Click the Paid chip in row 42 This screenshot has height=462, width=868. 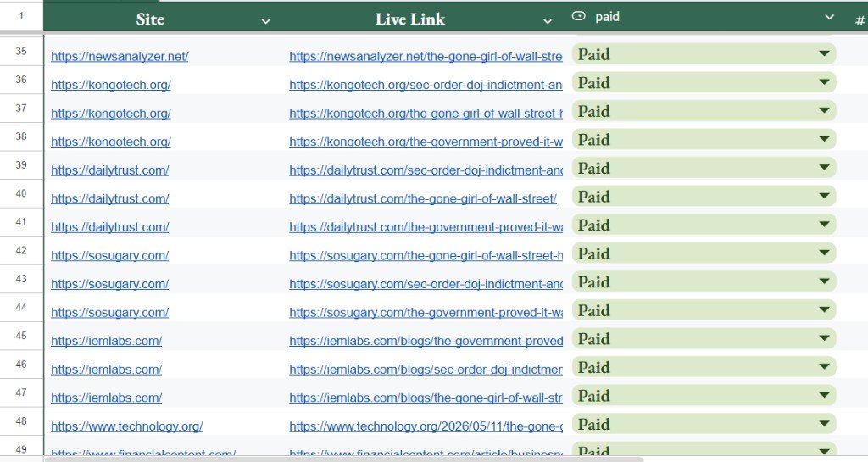[x=704, y=253]
